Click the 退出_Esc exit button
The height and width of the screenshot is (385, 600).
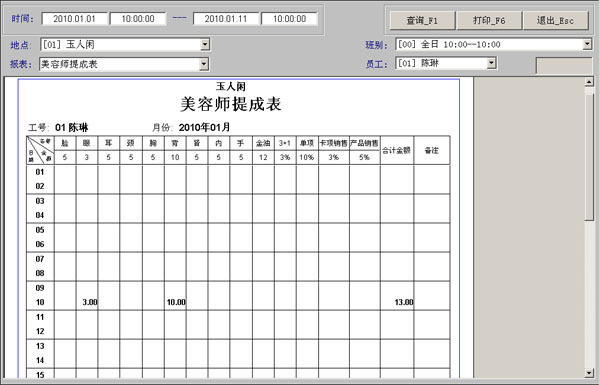555,20
